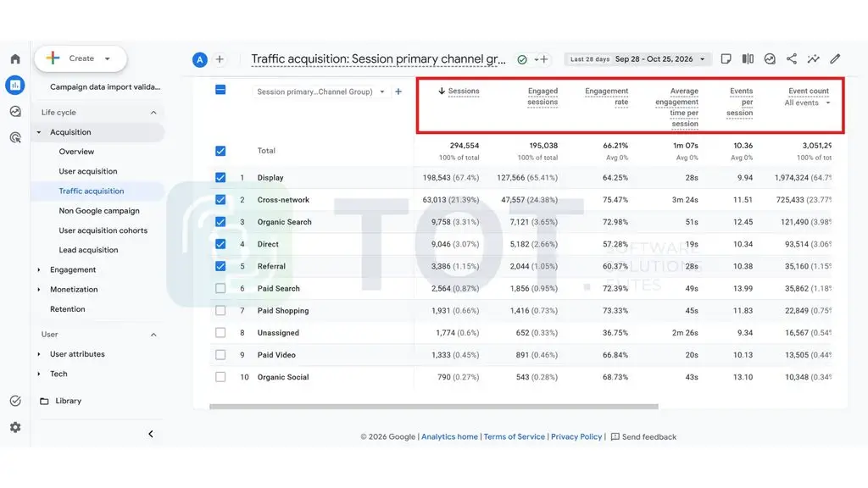Screen dimensions: 868x488
Task: Uncheck the Referral row checkbox
Action: click(220, 266)
